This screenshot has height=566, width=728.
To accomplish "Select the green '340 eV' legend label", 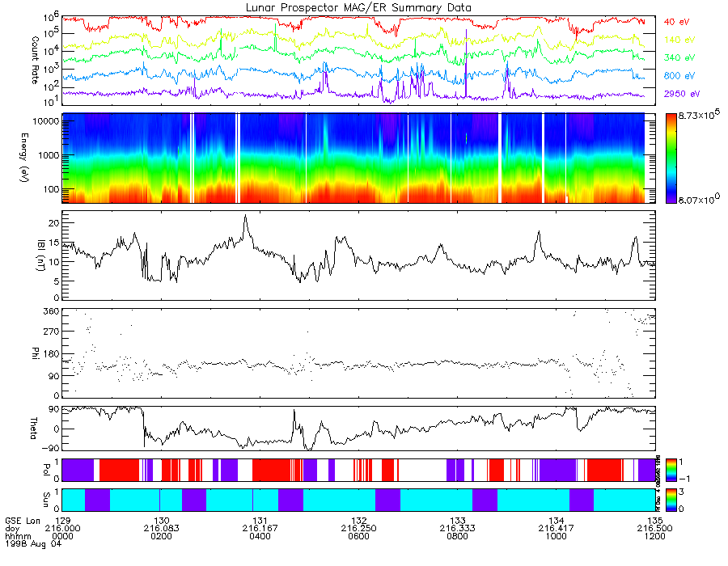I will point(679,57).
